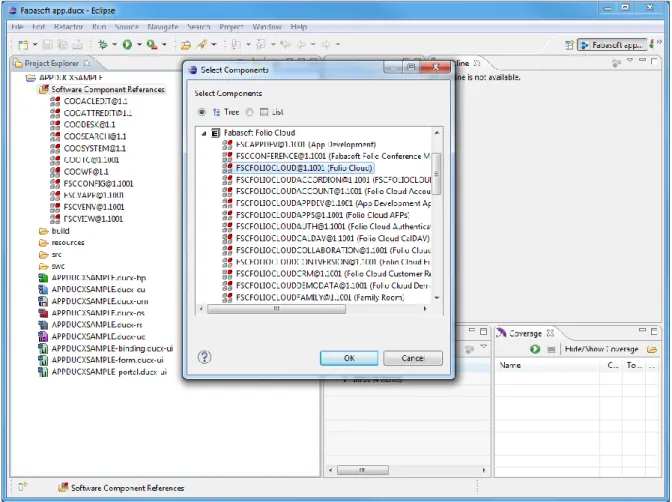Select the Tree view radio button
The height and width of the screenshot is (502, 672).
point(201,112)
